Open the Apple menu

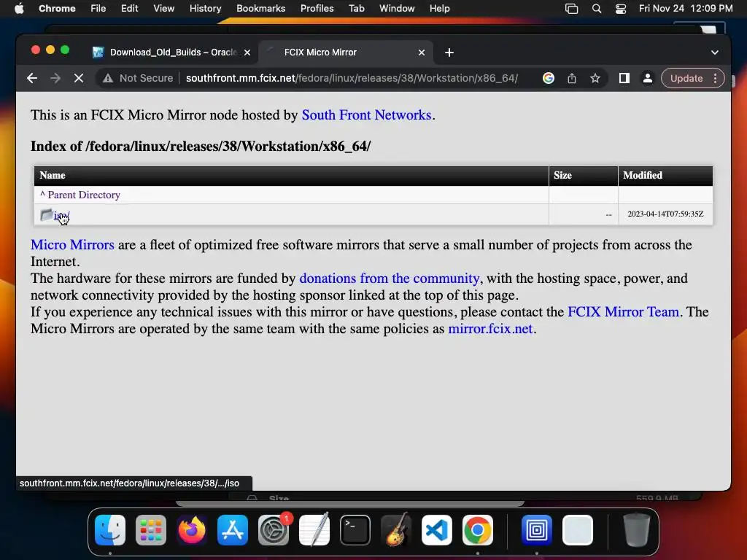pos(19,8)
